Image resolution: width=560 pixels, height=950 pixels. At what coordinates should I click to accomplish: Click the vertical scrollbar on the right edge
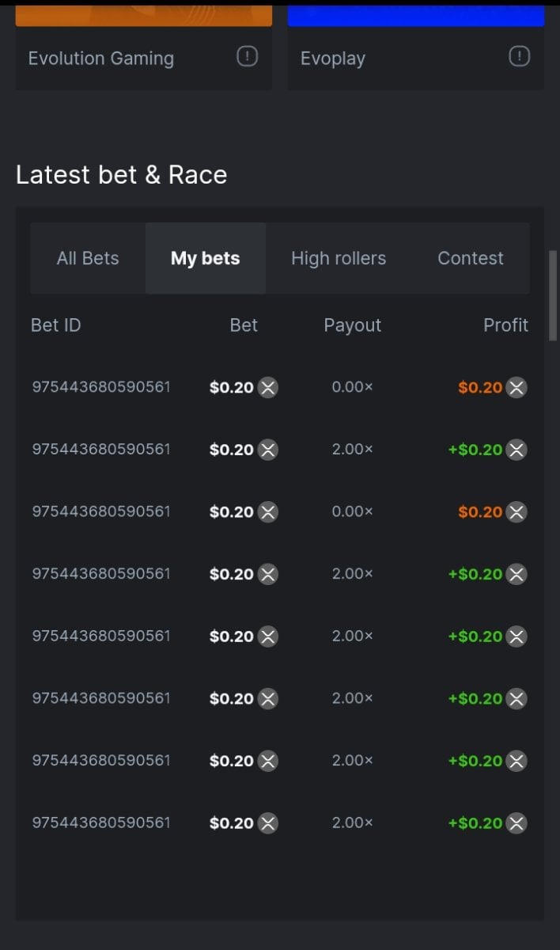pos(553,295)
